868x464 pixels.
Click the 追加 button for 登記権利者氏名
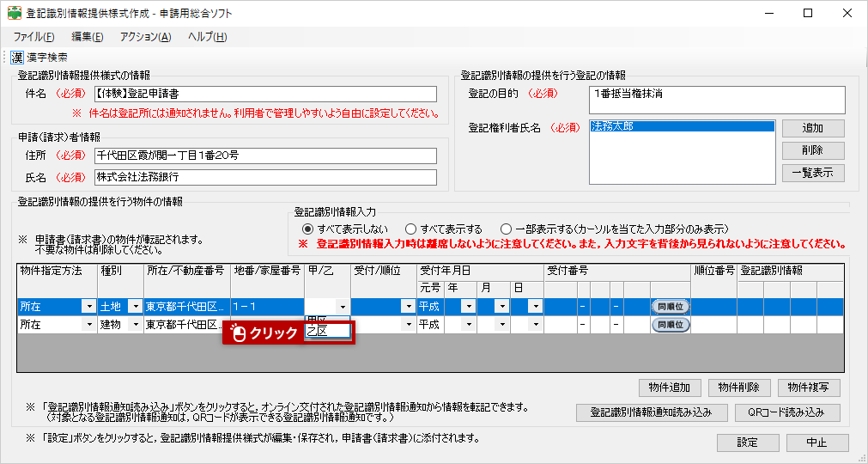pyautogui.click(x=813, y=128)
